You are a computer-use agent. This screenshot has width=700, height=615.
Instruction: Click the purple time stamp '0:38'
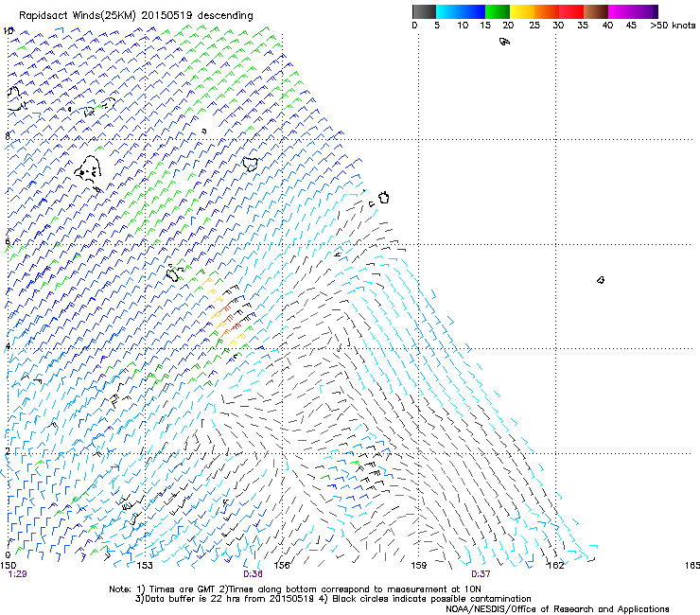pos(253,574)
